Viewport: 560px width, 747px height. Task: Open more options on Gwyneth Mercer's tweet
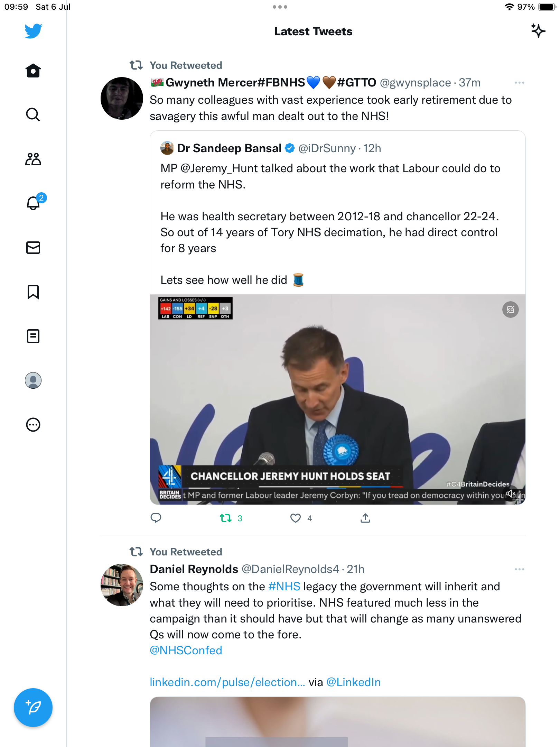click(x=519, y=83)
